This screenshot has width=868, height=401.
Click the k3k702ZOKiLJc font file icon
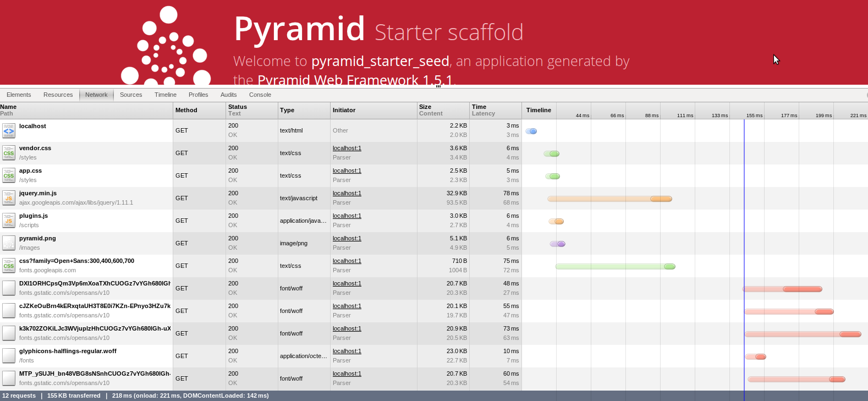[9, 333]
